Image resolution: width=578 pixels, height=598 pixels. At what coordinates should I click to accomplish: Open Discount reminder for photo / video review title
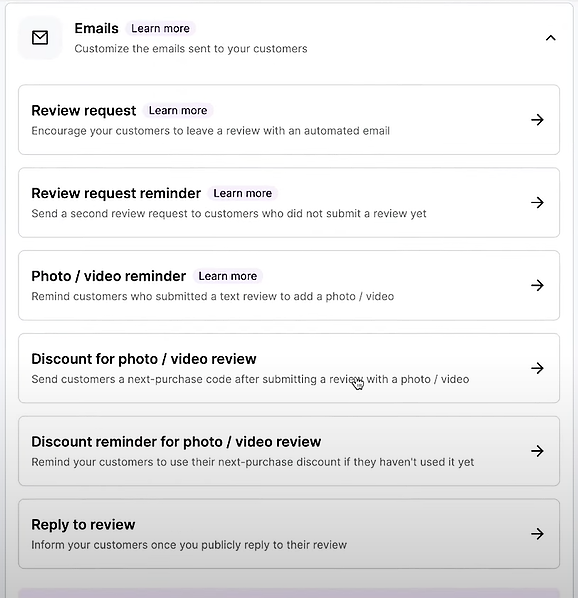176,442
